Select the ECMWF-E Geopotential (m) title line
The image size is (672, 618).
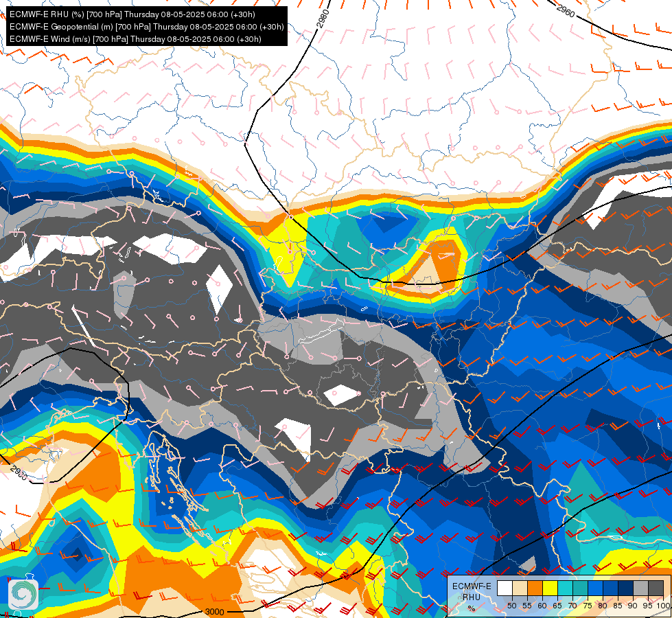[147, 27]
